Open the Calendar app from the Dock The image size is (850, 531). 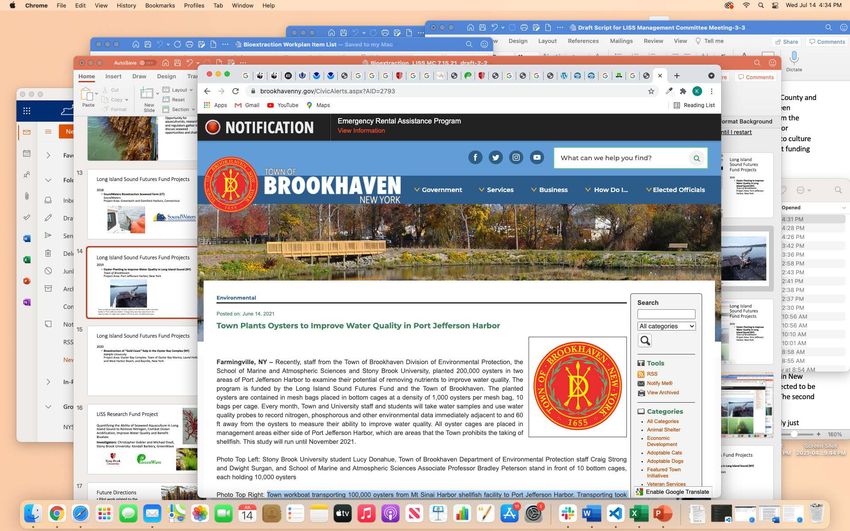[x=247, y=513]
